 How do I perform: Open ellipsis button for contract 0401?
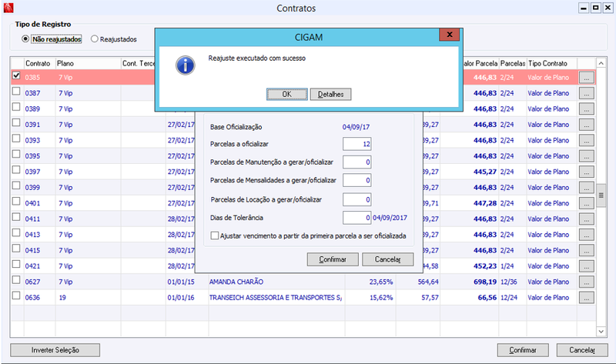[x=586, y=203]
